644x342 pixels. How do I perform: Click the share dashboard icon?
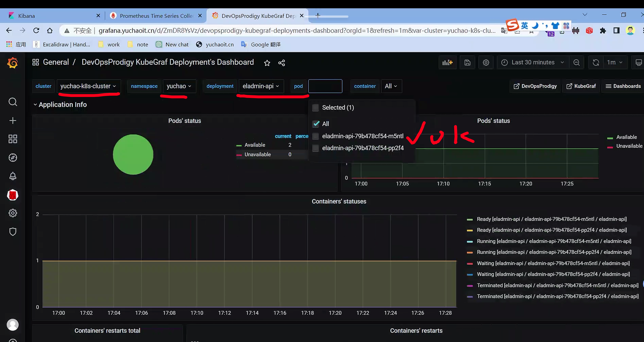pos(281,63)
